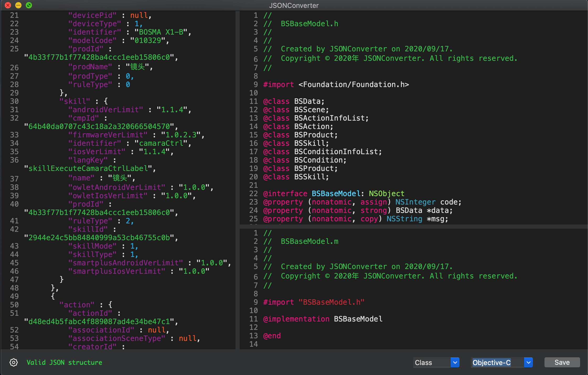Click the "iosVerLimit" key
This screenshot has width=588, height=375.
(x=97, y=152)
